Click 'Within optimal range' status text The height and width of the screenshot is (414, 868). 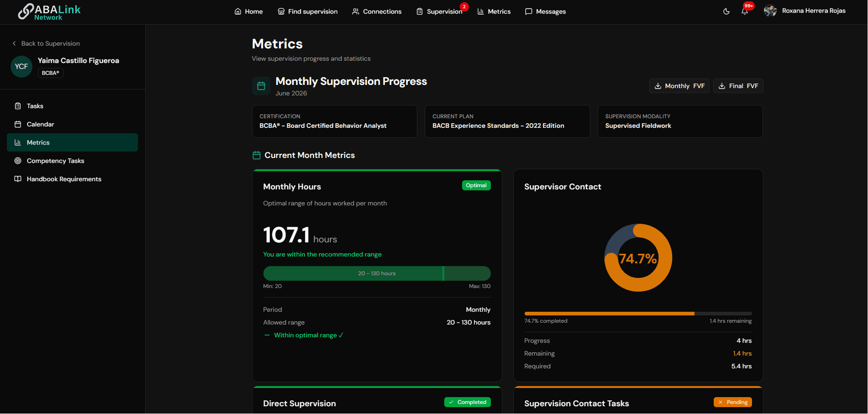pos(309,335)
